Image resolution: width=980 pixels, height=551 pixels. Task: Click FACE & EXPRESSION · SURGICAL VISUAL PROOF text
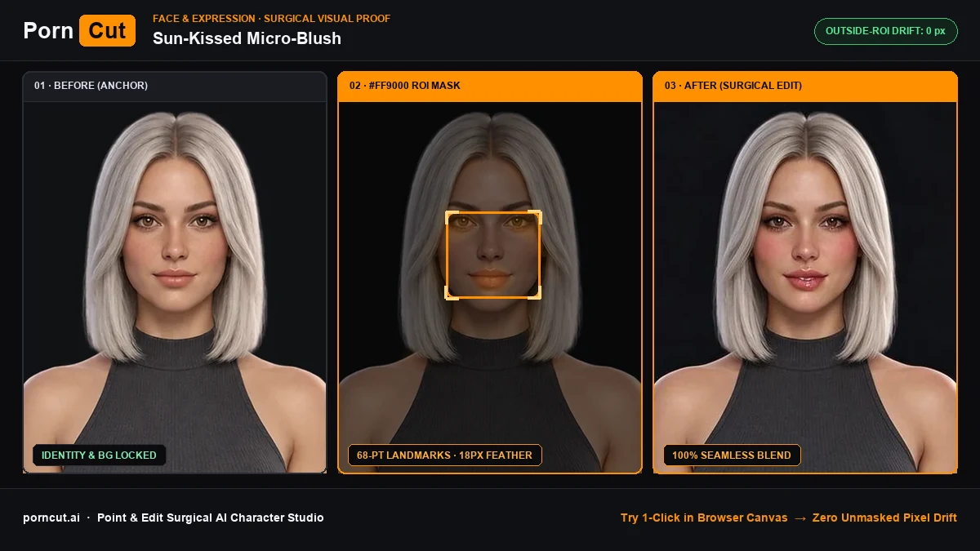pyautogui.click(x=271, y=18)
